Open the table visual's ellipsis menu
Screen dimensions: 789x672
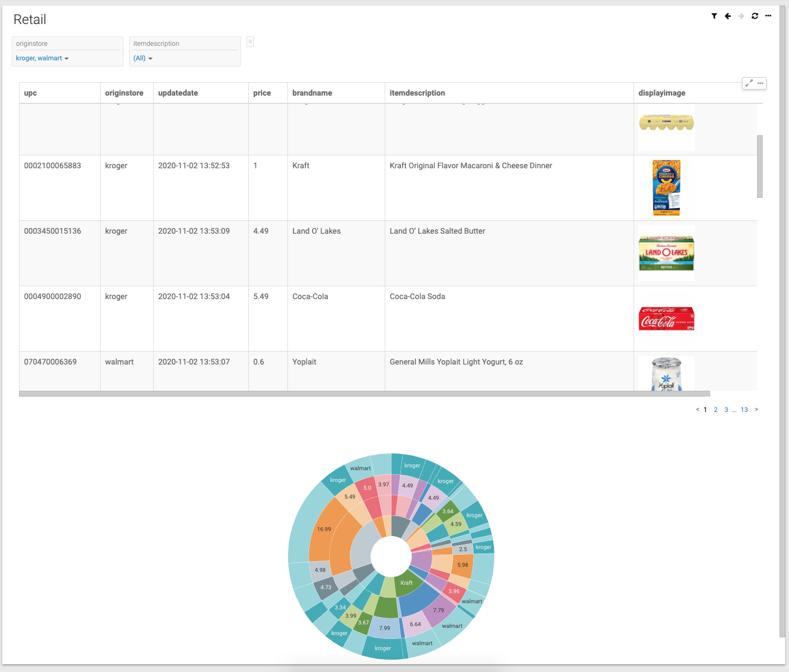tap(760, 83)
